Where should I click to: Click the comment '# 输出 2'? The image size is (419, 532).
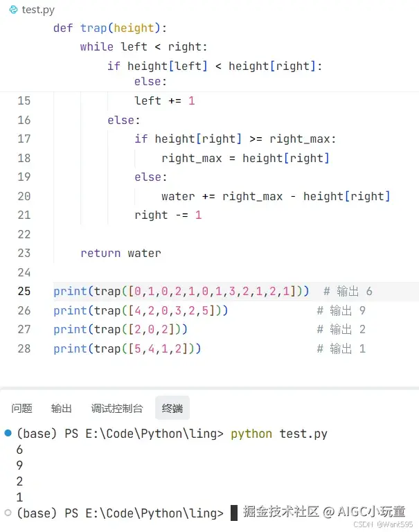pyautogui.click(x=341, y=329)
